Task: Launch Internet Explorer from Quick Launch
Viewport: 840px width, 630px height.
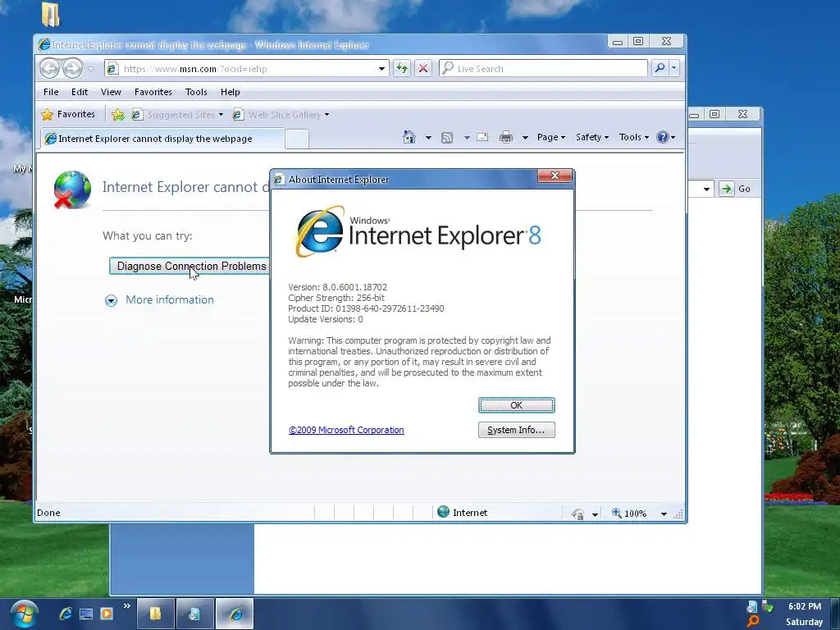Action: click(66, 614)
